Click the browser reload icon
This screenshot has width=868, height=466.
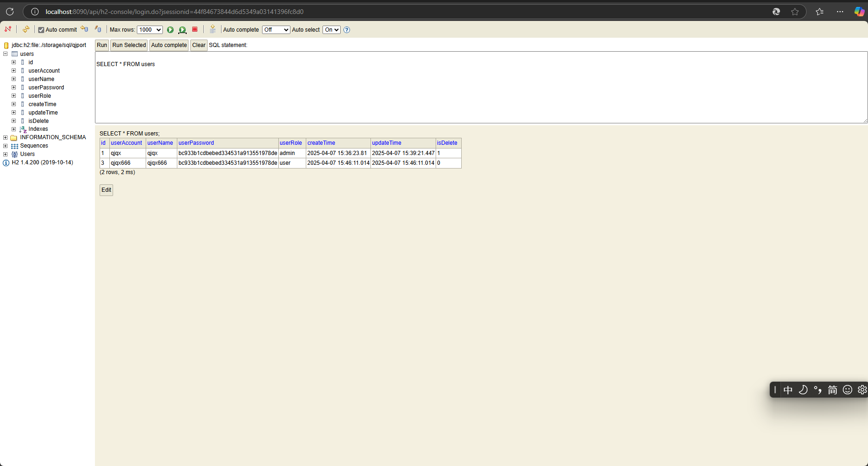pos(10,12)
